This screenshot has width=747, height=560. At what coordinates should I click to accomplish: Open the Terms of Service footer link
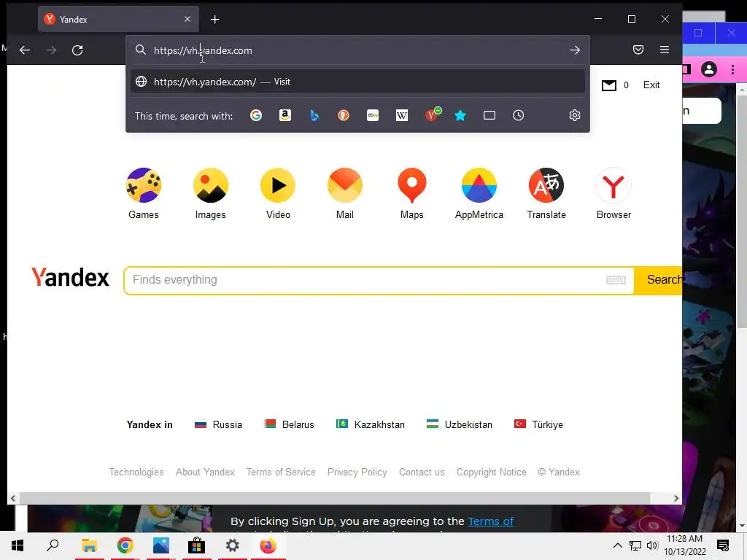[281, 472]
